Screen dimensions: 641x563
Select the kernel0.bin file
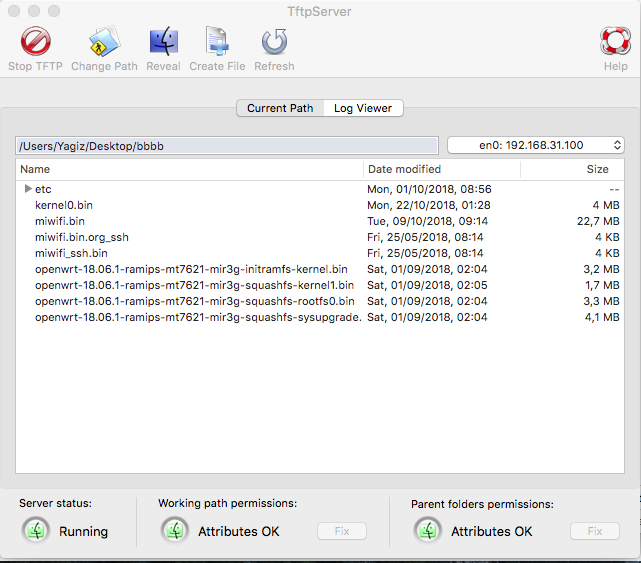320,205
